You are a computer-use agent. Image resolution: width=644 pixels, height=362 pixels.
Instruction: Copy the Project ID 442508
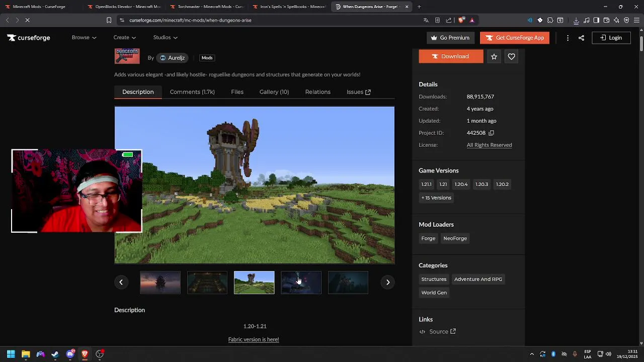coord(492,133)
